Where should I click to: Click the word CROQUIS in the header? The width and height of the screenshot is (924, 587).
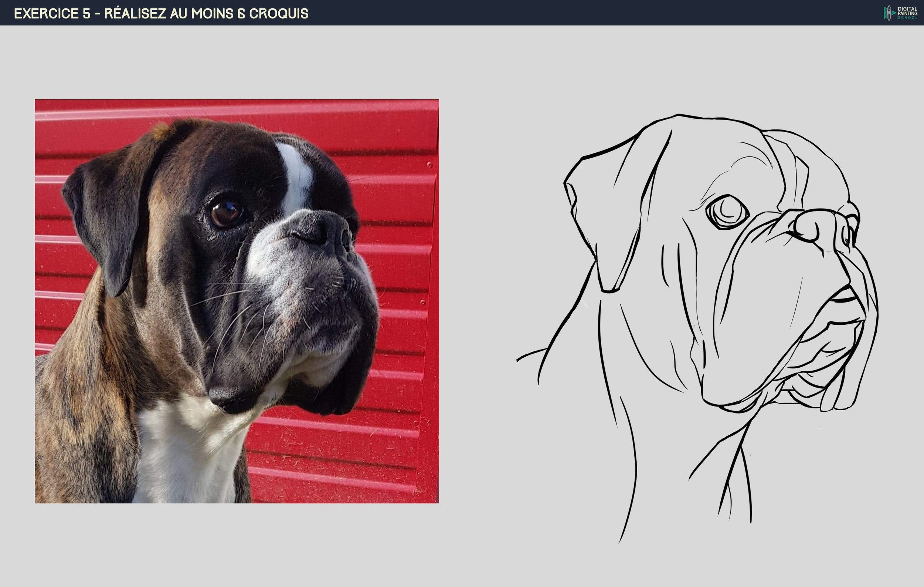(279, 13)
